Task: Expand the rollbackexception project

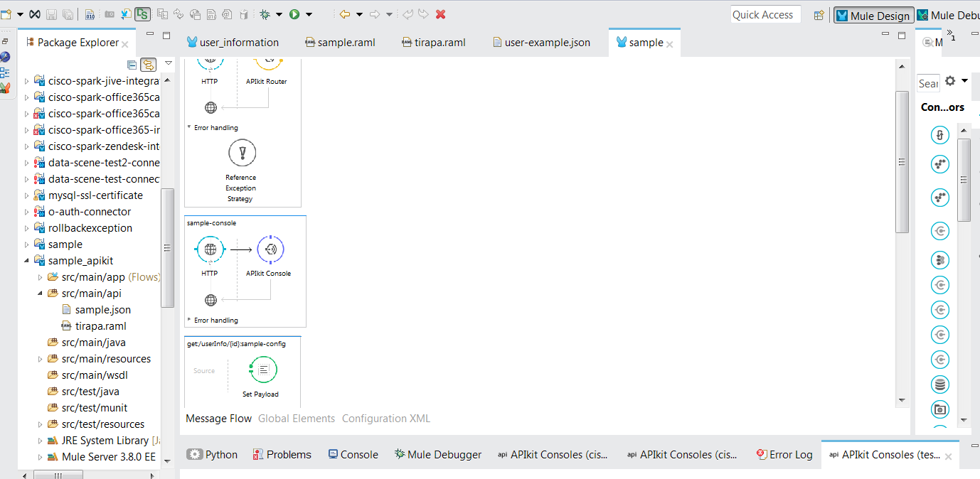Action: point(27,228)
